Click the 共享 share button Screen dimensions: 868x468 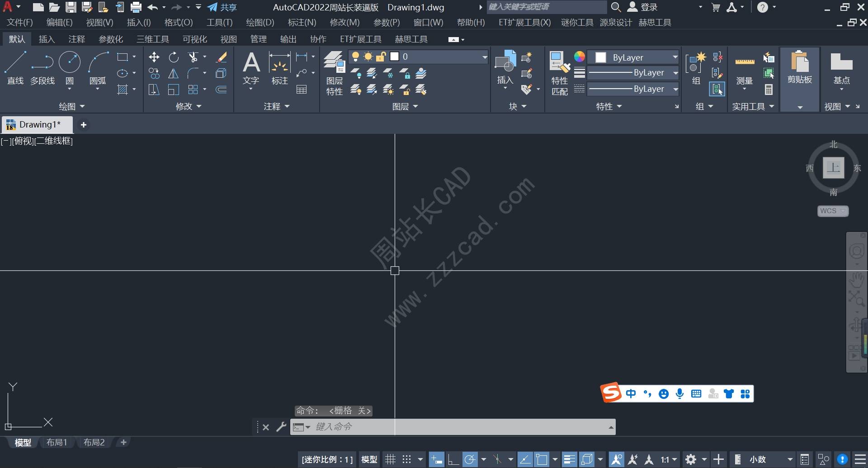(222, 7)
